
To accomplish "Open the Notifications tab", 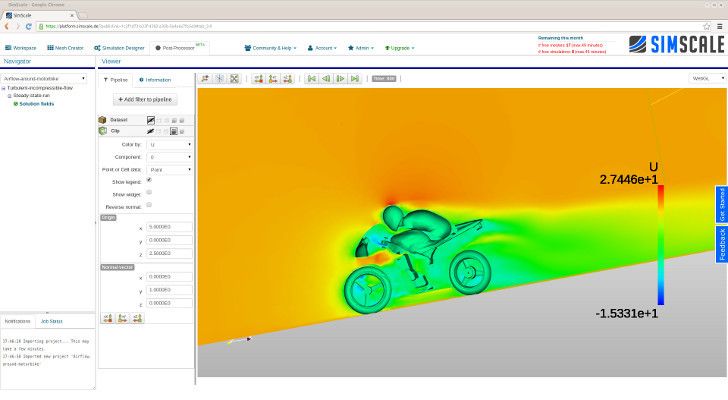I will 17,321.
